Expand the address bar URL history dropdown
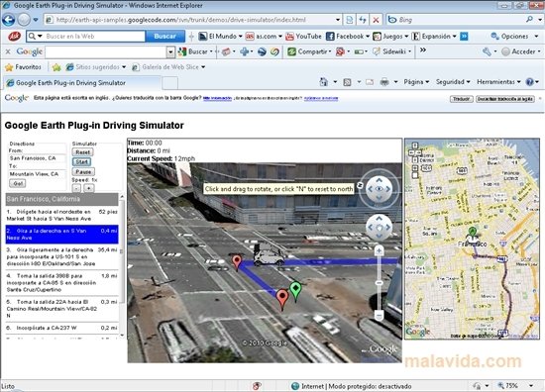This screenshot has width=545, height=392. 338,20
